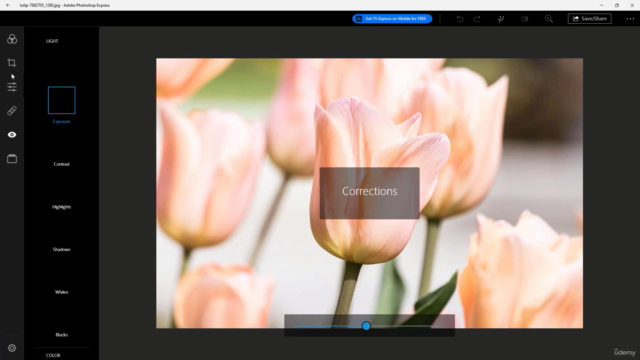
Task: Open the Corrections sliders icon
Action: (12, 87)
